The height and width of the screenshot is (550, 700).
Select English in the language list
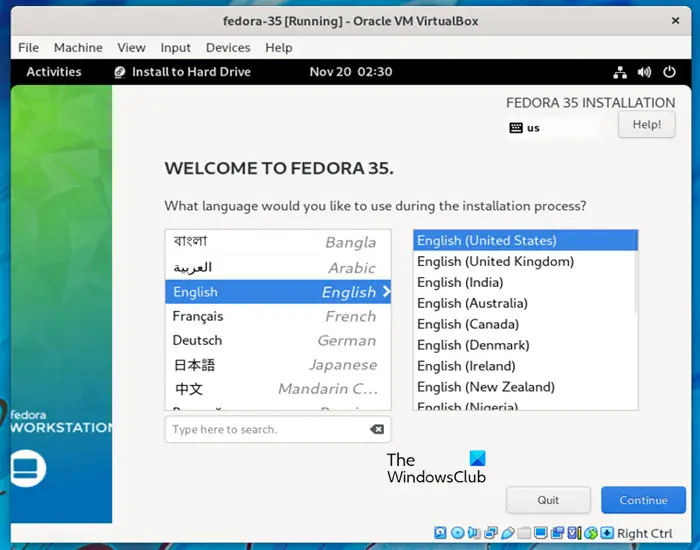(x=278, y=292)
